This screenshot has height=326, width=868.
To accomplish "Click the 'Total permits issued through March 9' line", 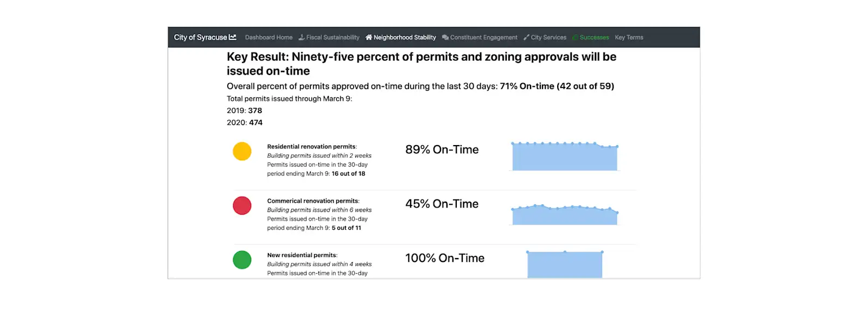I will 290,98.
